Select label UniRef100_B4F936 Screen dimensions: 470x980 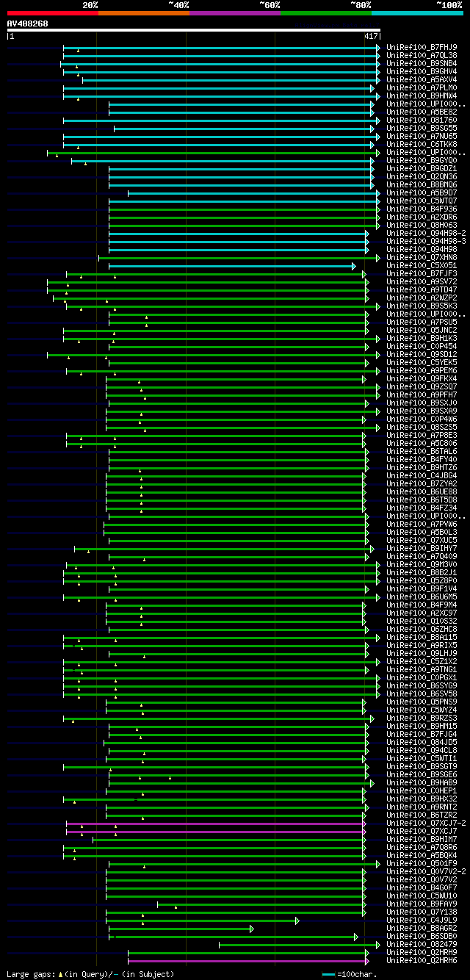pyautogui.click(x=422, y=209)
